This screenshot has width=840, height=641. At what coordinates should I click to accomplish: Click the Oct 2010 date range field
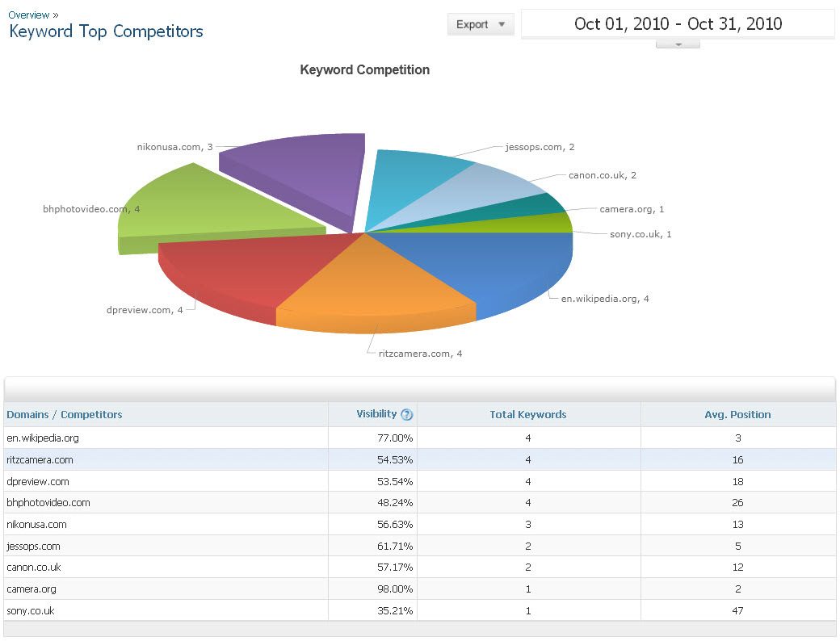678,23
